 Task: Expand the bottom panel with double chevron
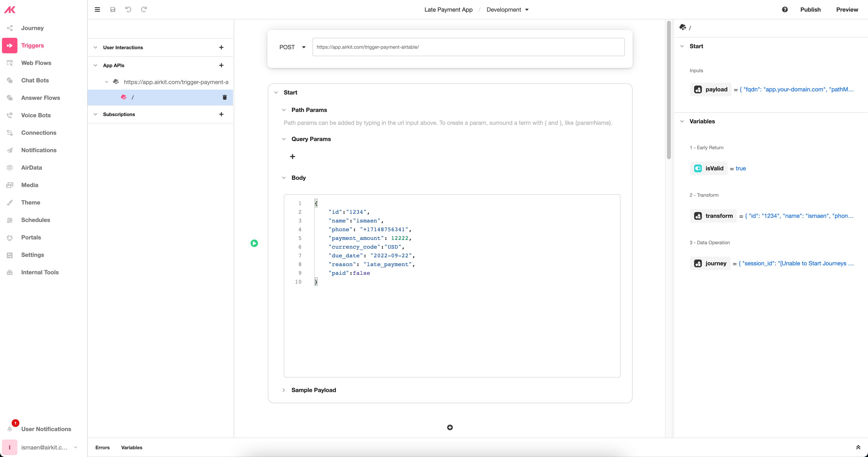(x=858, y=447)
